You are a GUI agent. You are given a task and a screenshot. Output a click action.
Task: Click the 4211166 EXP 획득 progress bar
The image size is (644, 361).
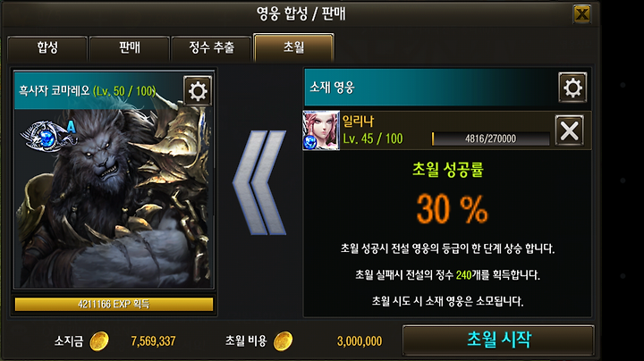(x=114, y=305)
